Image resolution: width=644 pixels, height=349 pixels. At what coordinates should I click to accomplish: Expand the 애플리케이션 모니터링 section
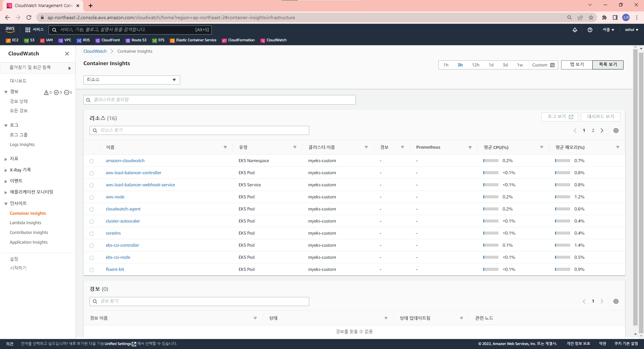point(6,192)
